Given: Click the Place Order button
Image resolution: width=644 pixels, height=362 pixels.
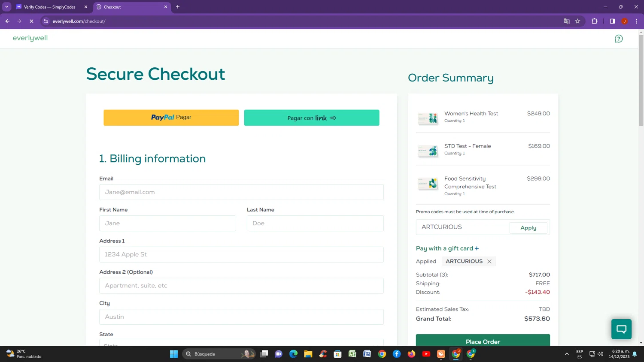Looking at the screenshot, I should coord(483,340).
